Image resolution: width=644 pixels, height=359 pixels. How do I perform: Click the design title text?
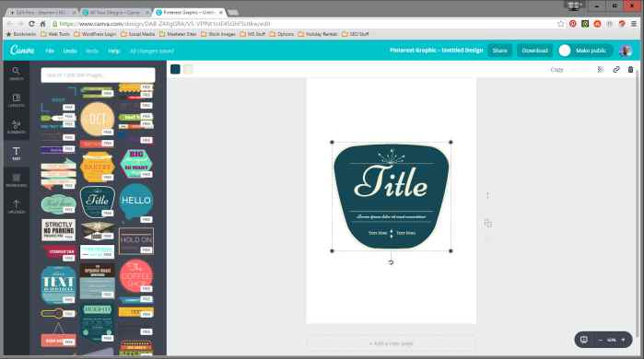click(x=436, y=50)
